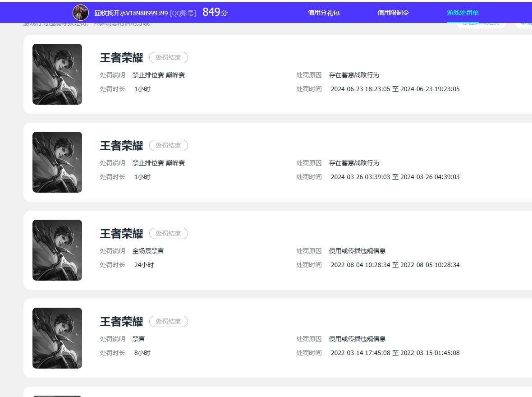Click 禁止排位赛 巅峰赛 on the 2024-06-23 record
The width and height of the screenshot is (532, 397).
click(x=158, y=75)
